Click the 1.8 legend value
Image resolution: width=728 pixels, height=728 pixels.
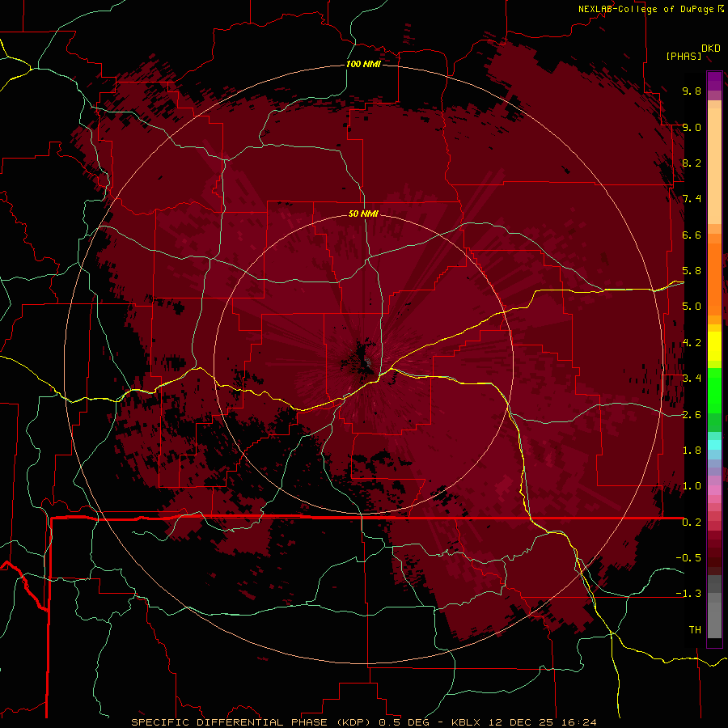click(x=692, y=451)
